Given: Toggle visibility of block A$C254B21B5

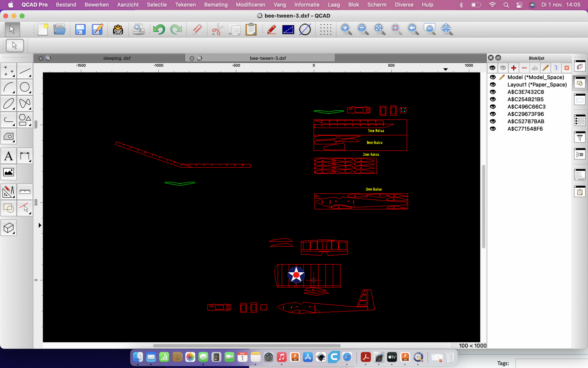Looking at the screenshot, I should (493, 99).
